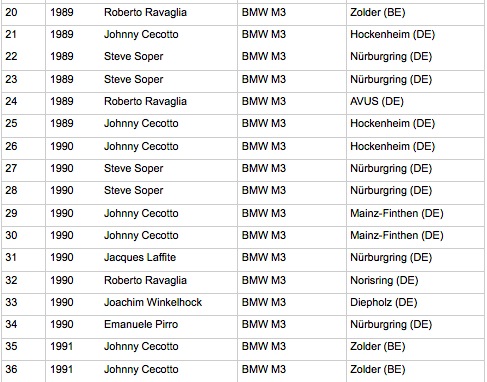Click Zolder (BE) in row 36
The image size is (487, 382).
377,369
